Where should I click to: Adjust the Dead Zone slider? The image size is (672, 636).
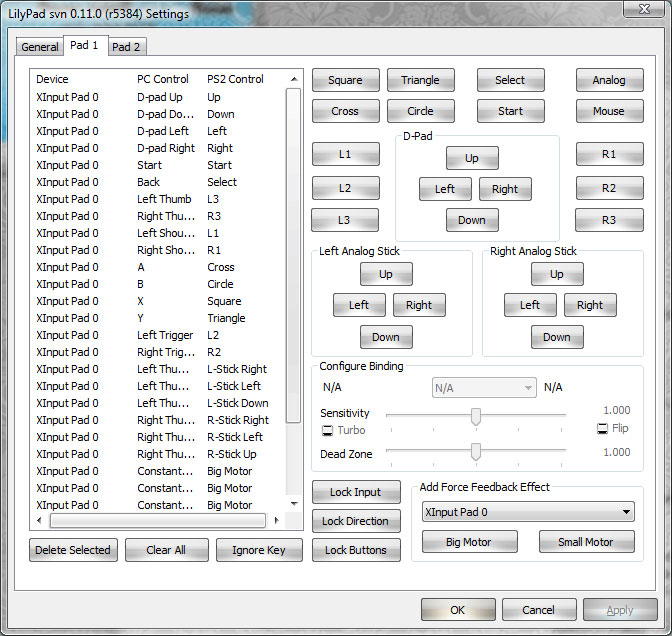[476, 451]
